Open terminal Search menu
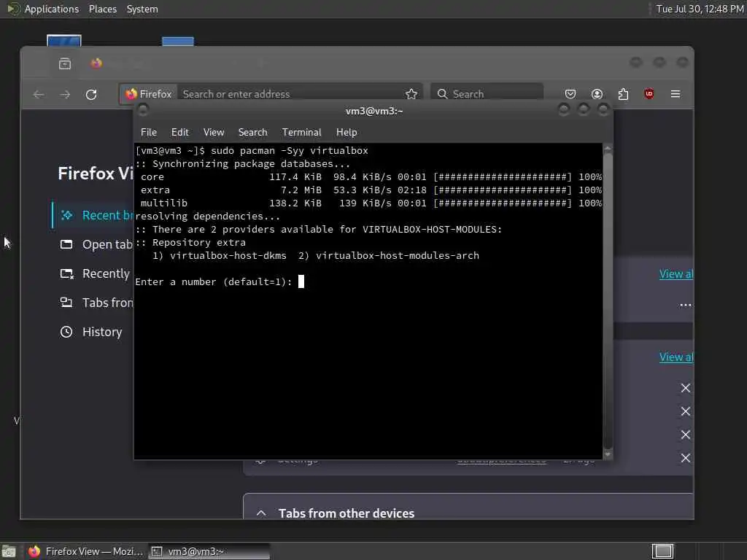747x560 pixels. click(x=252, y=133)
